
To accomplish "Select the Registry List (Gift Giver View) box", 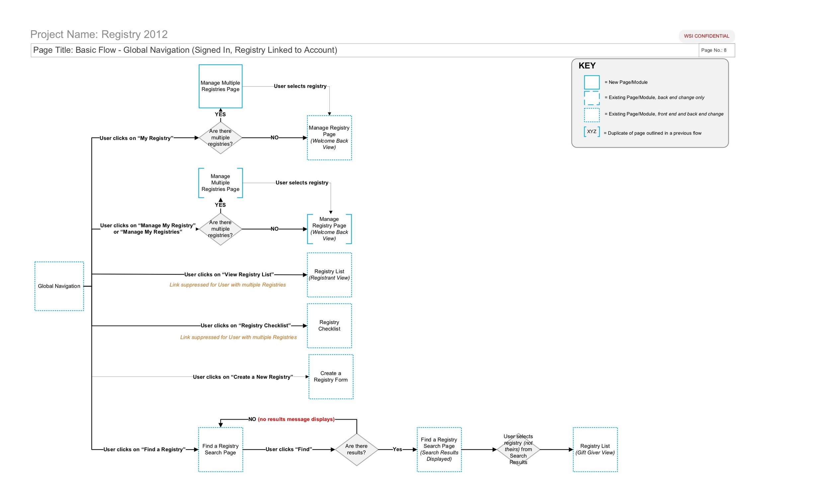I will tap(595, 450).
